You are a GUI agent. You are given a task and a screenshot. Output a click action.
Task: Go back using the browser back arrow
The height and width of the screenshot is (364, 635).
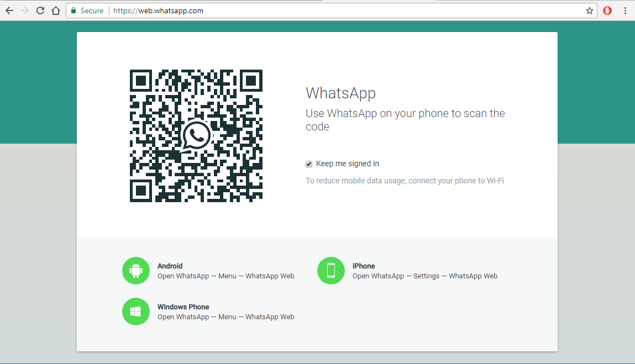coord(9,10)
